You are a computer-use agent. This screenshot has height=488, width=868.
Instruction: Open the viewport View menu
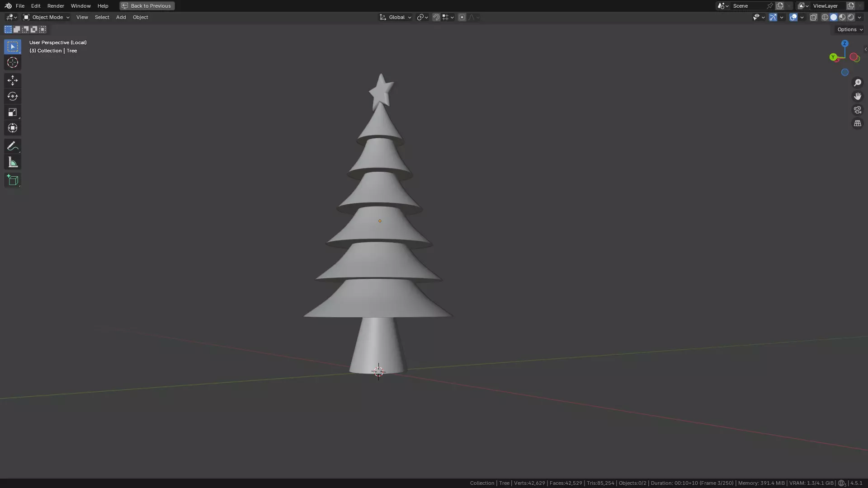[x=82, y=17]
